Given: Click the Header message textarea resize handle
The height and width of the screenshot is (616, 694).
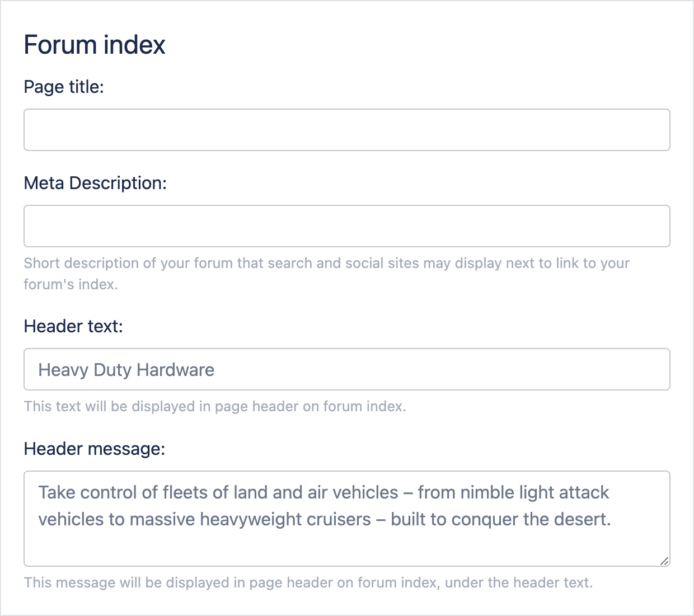Looking at the screenshot, I should pos(664,561).
